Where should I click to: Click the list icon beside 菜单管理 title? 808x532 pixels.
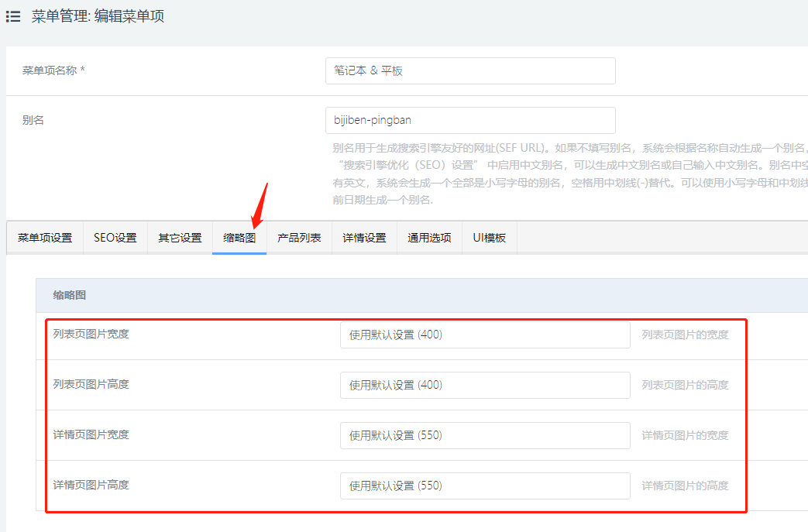[13, 16]
